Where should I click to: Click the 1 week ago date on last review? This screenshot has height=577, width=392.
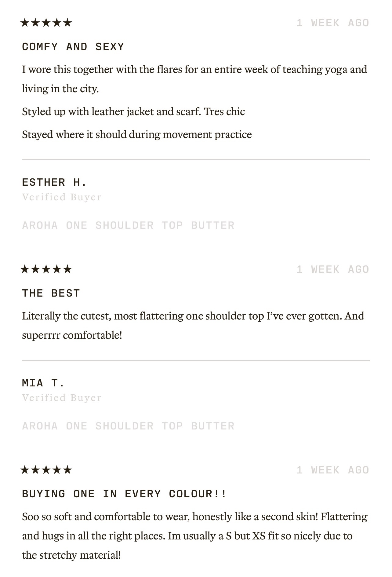click(333, 470)
